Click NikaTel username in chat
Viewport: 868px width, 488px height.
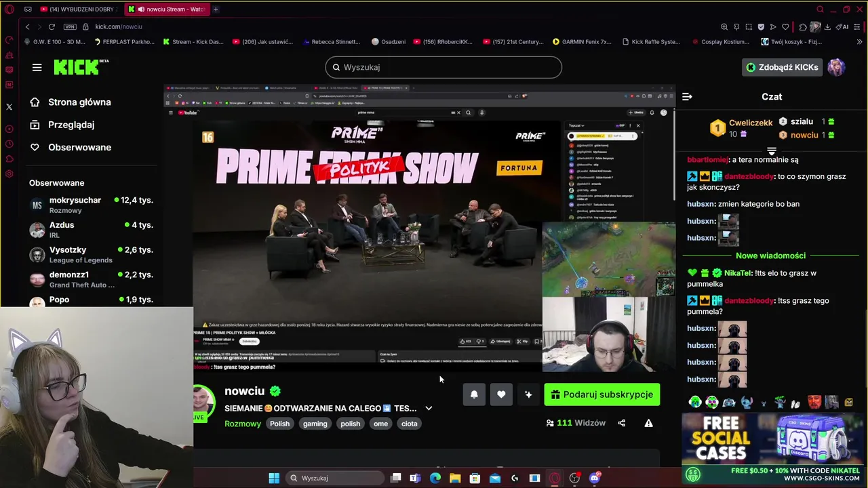pyautogui.click(x=738, y=273)
